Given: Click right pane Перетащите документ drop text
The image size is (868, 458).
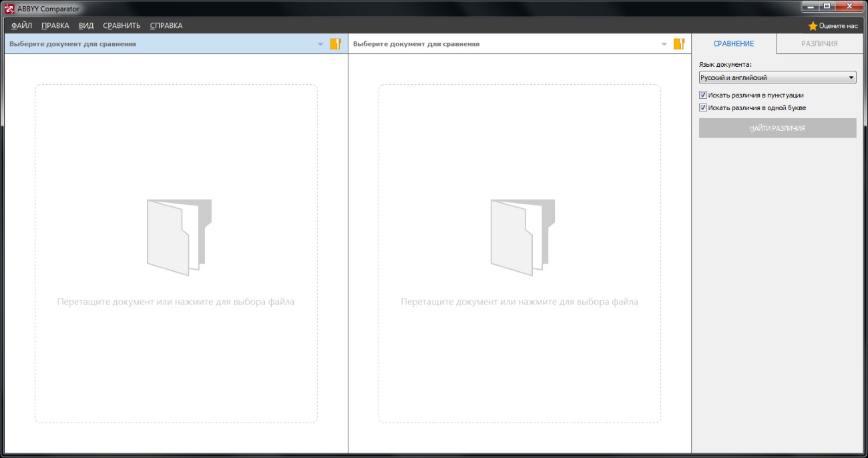Looking at the screenshot, I should [x=519, y=302].
